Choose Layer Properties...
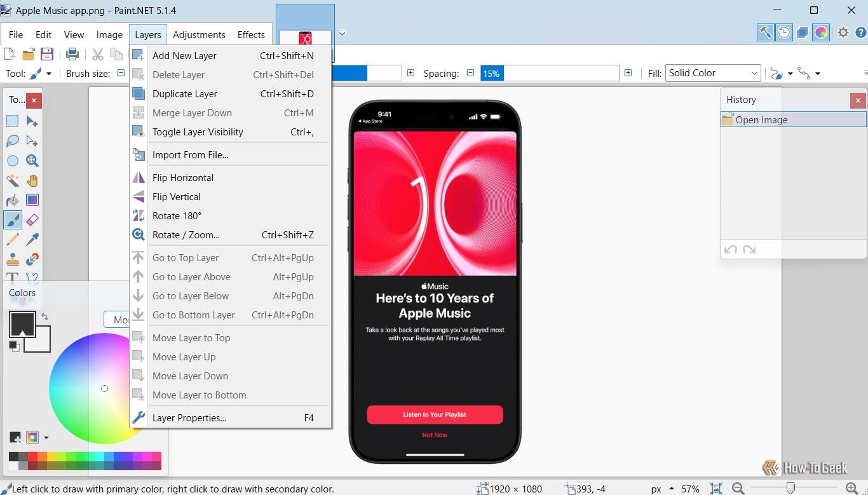The width and height of the screenshot is (868, 495). (230, 418)
